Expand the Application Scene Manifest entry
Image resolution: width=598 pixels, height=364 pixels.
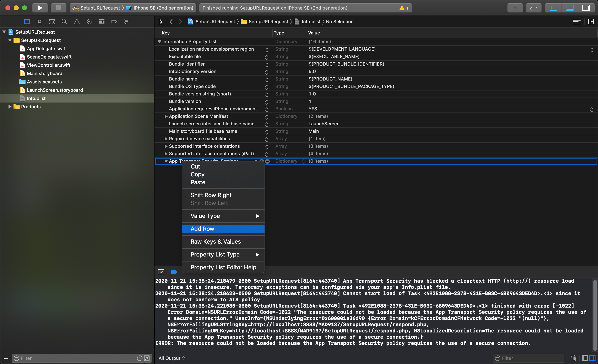coord(166,116)
